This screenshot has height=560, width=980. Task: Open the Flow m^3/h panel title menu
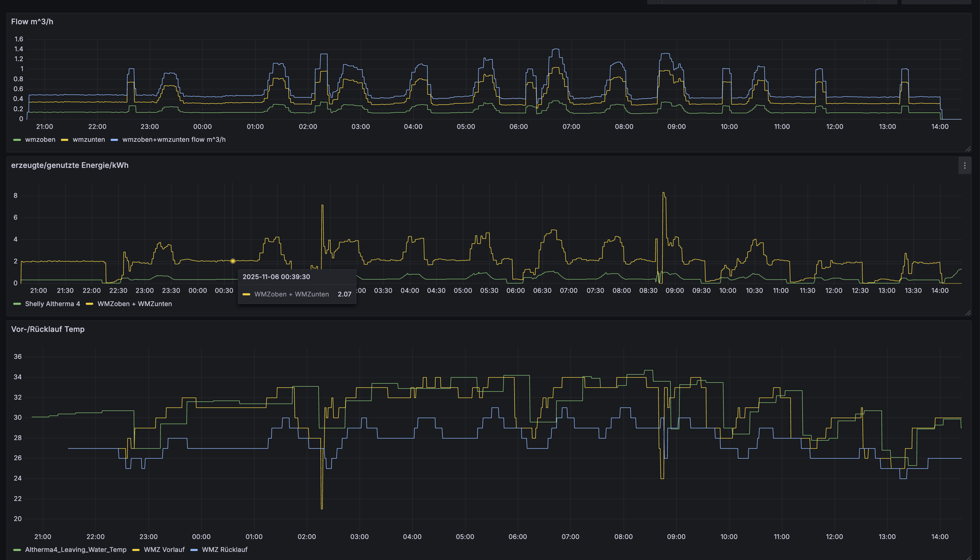pos(32,22)
